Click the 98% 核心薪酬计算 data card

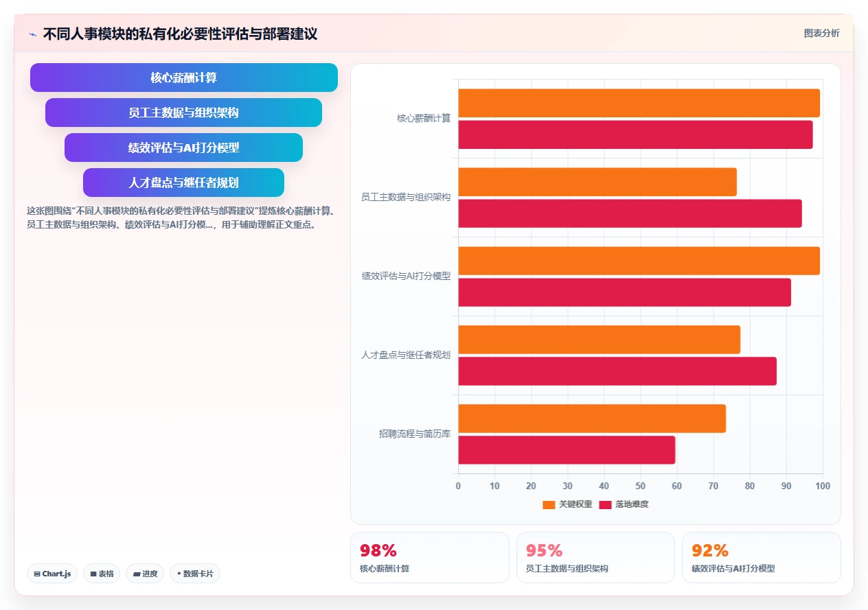click(x=430, y=557)
